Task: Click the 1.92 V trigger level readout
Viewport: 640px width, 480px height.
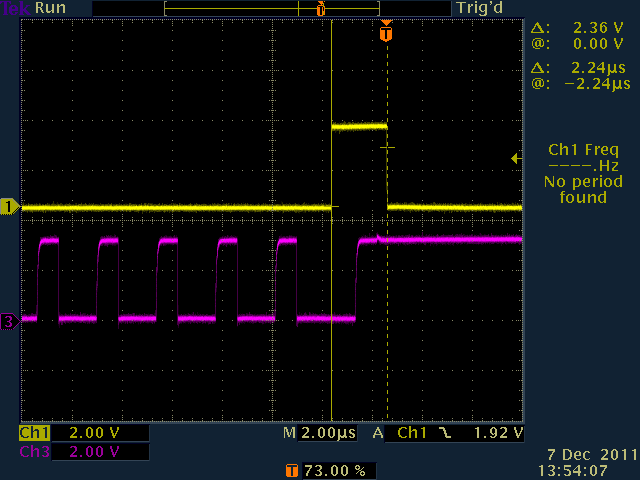Action: click(x=498, y=433)
